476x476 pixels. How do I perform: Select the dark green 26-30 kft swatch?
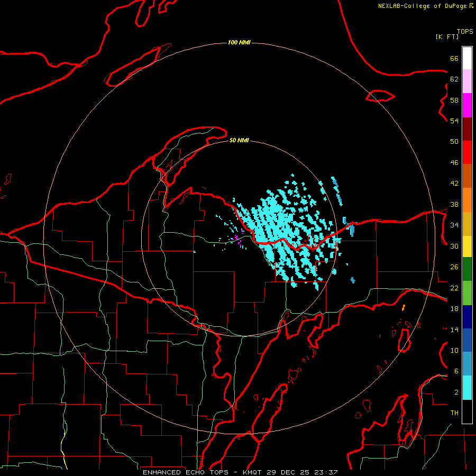coord(467,269)
